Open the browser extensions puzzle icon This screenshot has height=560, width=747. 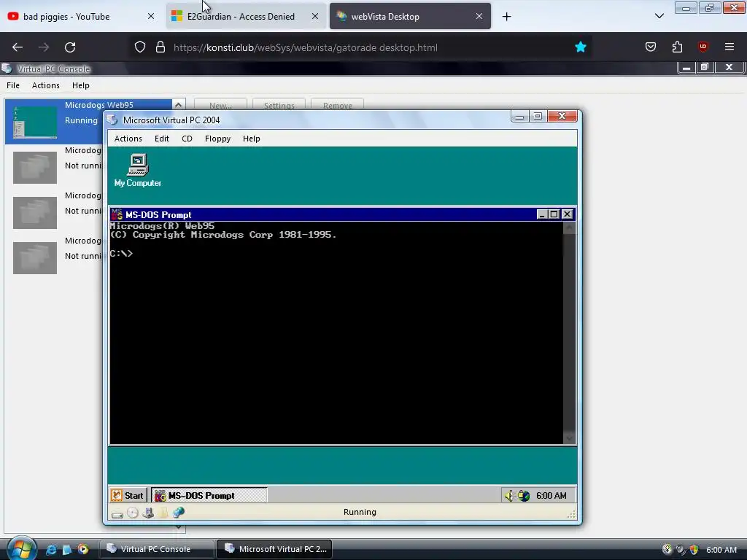coord(677,47)
